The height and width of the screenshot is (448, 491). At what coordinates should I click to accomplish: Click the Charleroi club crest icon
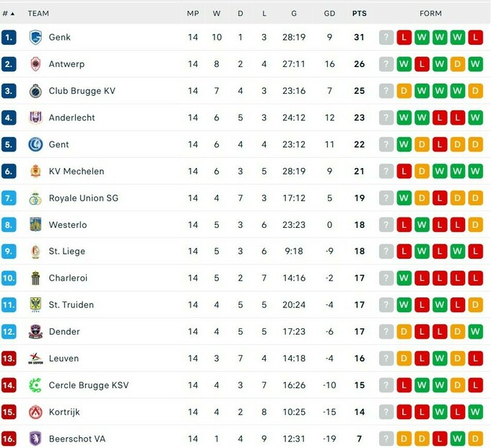pyautogui.click(x=35, y=278)
